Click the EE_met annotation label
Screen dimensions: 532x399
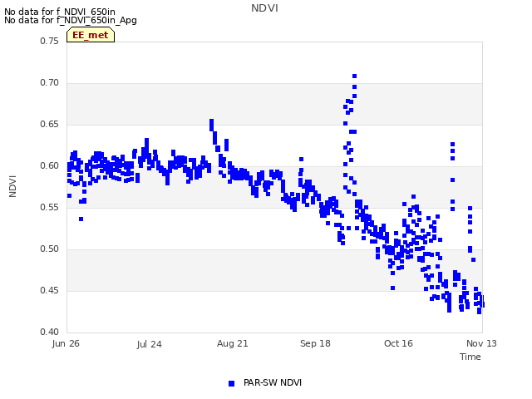click(x=91, y=35)
